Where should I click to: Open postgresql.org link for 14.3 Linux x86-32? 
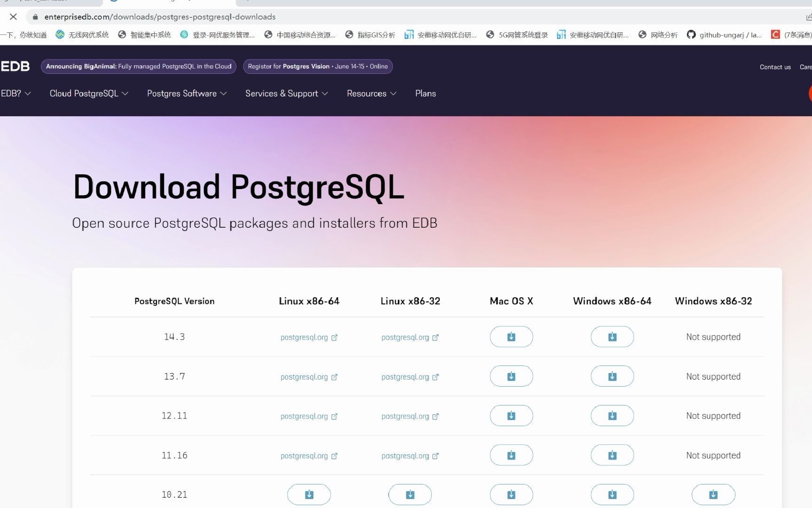click(410, 337)
